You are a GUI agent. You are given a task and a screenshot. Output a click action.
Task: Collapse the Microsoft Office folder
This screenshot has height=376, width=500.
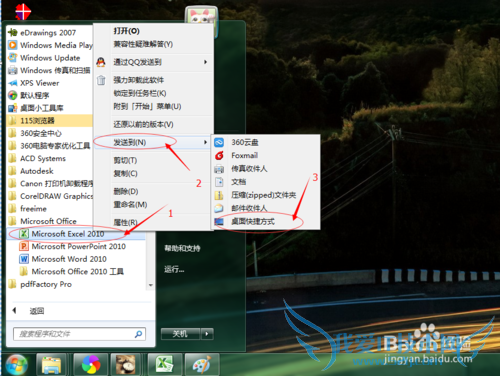pos(42,221)
